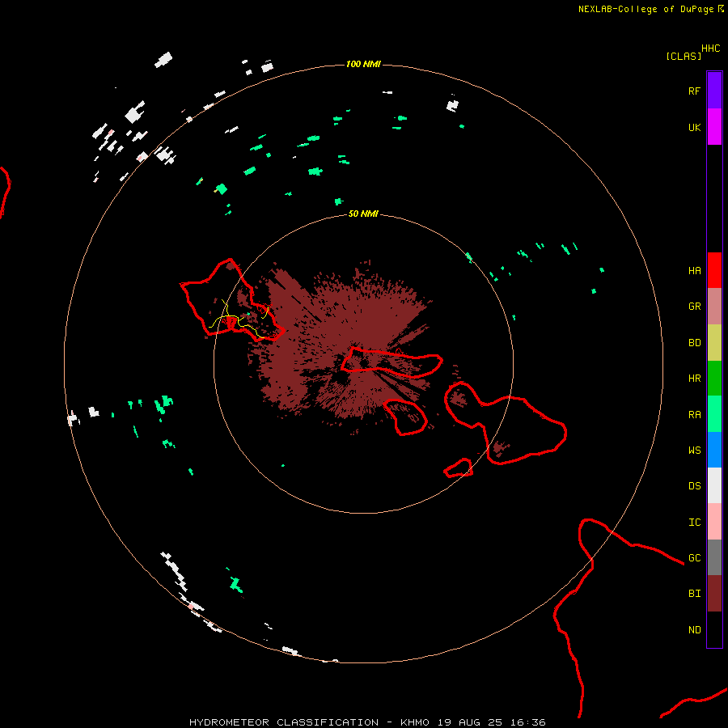Click the [CLAS] units label
This screenshot has height=728, width=728.
click(x=684, y=56)
